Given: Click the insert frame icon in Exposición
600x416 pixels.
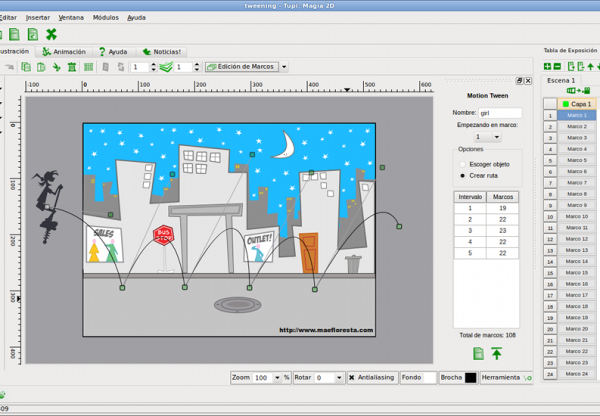Looking at the screenshot, I should click(x=571, y=67).
